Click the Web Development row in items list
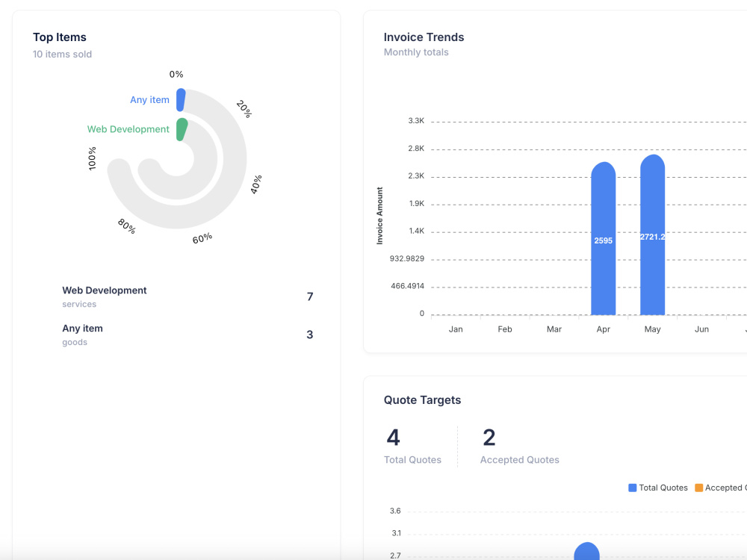This screenshot has height=560, width=747. pyautogui.click(x=187, y=296)
